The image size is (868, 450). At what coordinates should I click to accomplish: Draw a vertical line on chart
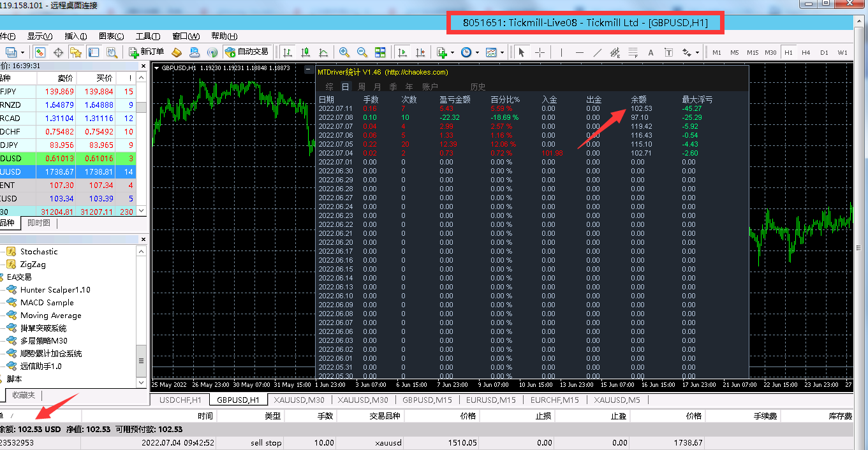(x=561, y=52)
